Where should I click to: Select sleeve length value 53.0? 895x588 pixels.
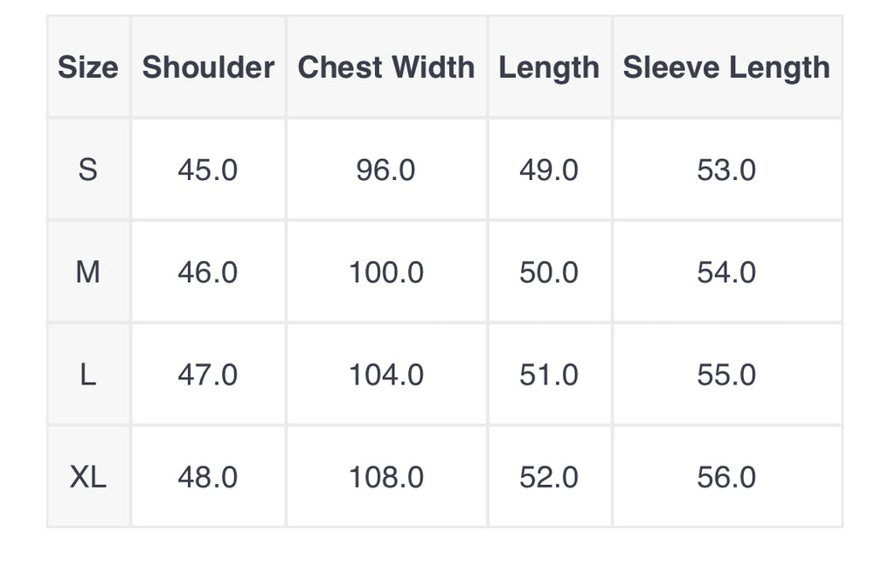click(x=726, y=169)
